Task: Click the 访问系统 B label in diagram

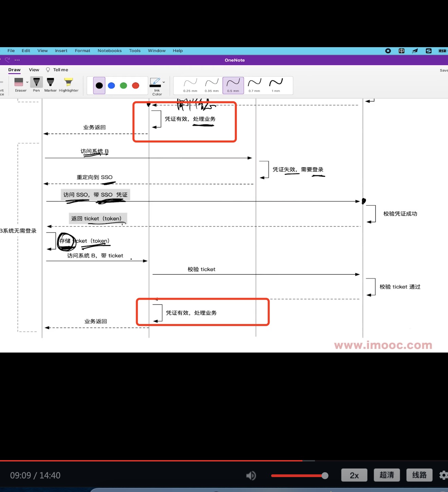Action: pyautogui.click(x=95, y=151)
